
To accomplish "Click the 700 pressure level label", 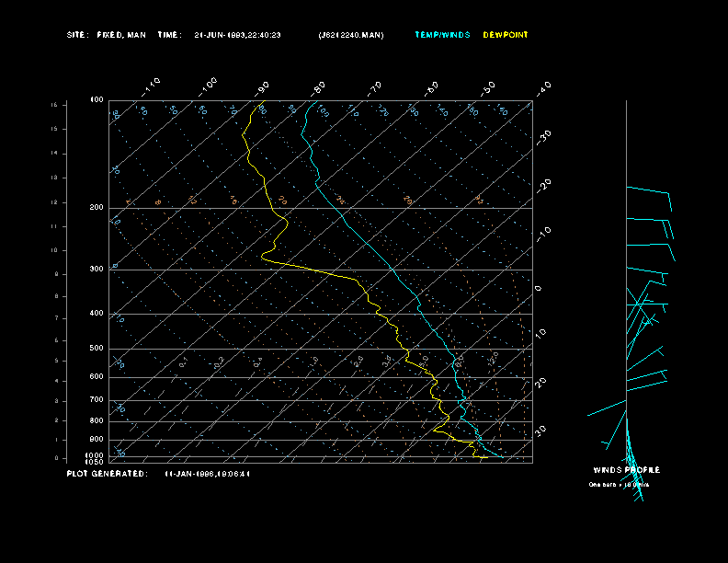I will point(97,400).
